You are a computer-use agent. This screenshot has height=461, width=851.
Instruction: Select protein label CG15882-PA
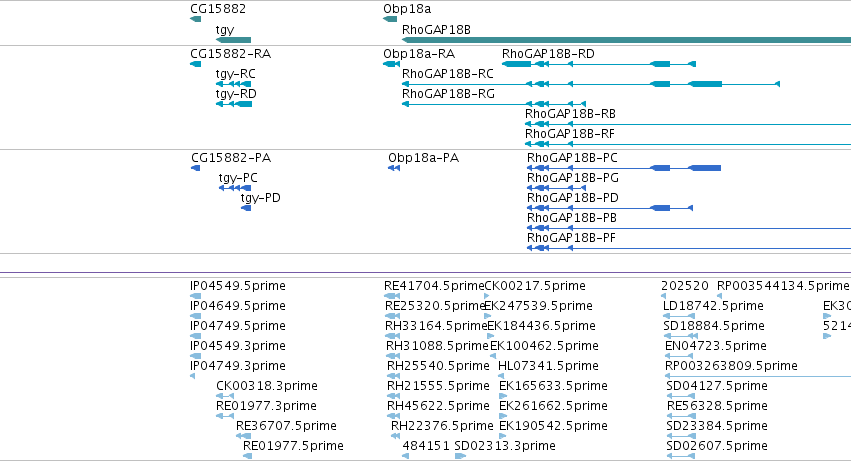pos(231,158)
